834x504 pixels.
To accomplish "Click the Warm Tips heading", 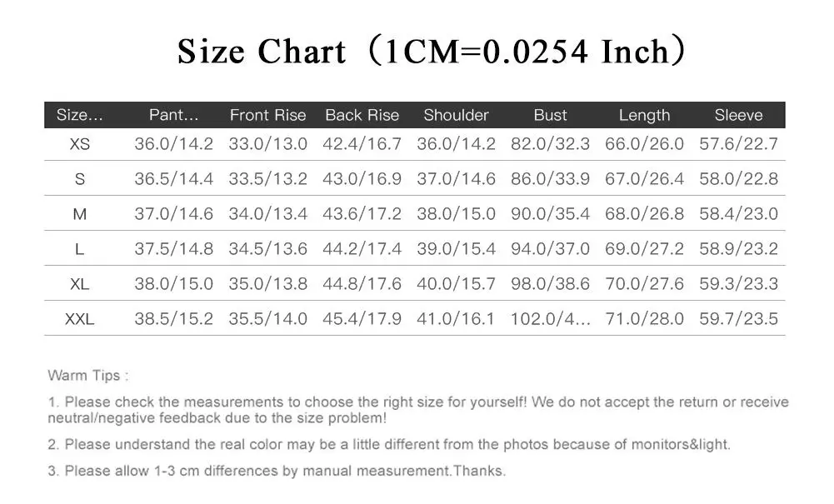I will click(88, 376).
